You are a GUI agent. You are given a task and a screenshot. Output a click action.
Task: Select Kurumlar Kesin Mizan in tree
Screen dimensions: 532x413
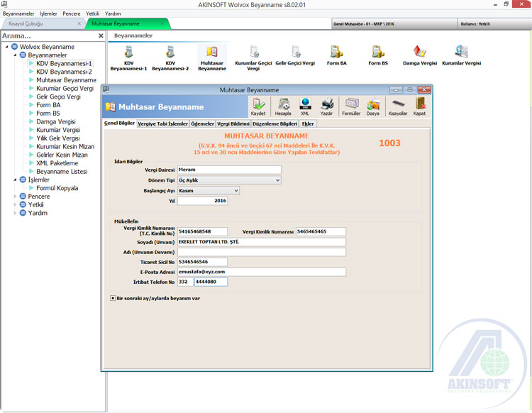click(x=65, y=147)
